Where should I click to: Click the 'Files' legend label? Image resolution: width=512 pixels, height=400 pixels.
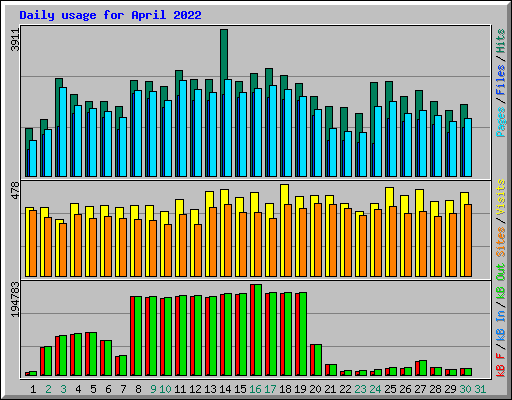(500, 80)
